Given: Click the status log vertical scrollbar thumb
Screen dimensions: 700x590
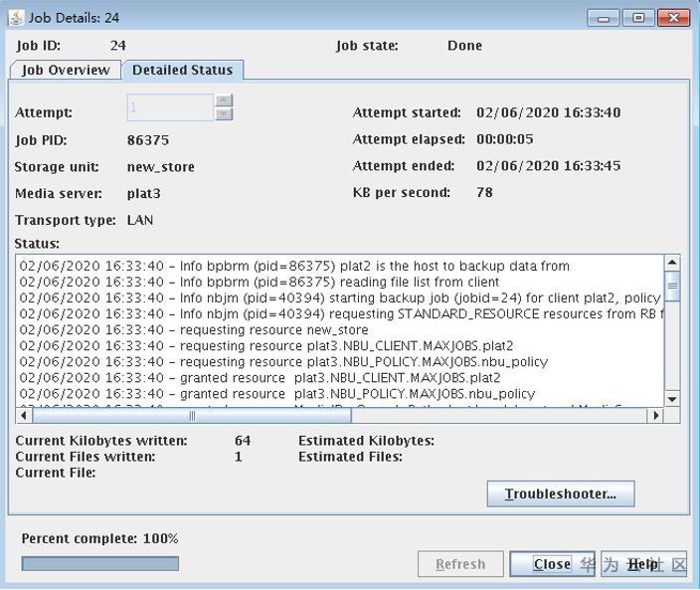Looking at the screenshot, I should tap(672, 286).
